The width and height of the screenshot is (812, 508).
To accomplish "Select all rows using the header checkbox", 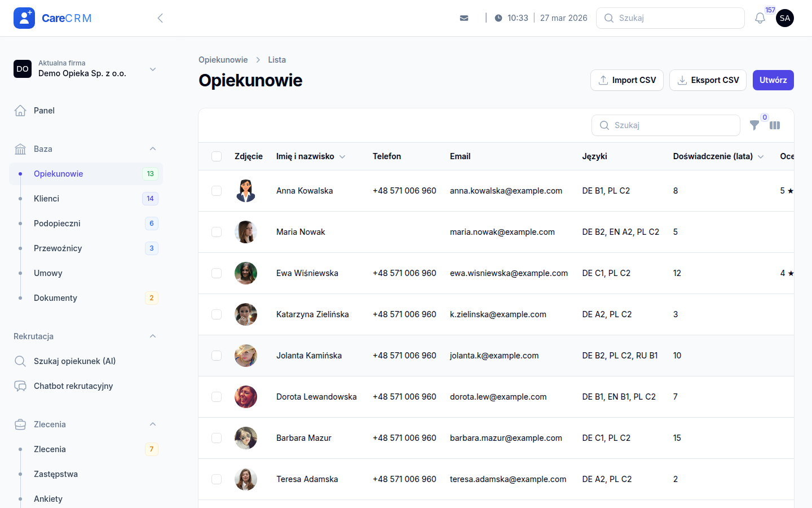I will (x=217, y=156).
